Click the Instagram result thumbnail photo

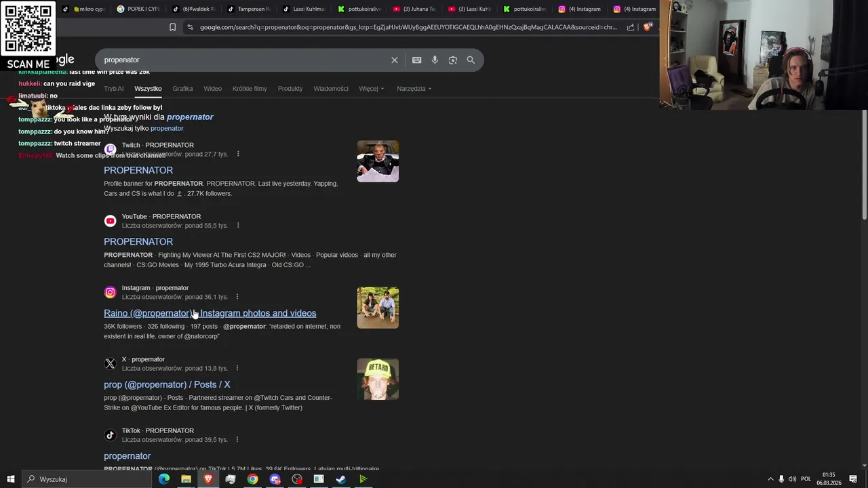pos(378,308)
